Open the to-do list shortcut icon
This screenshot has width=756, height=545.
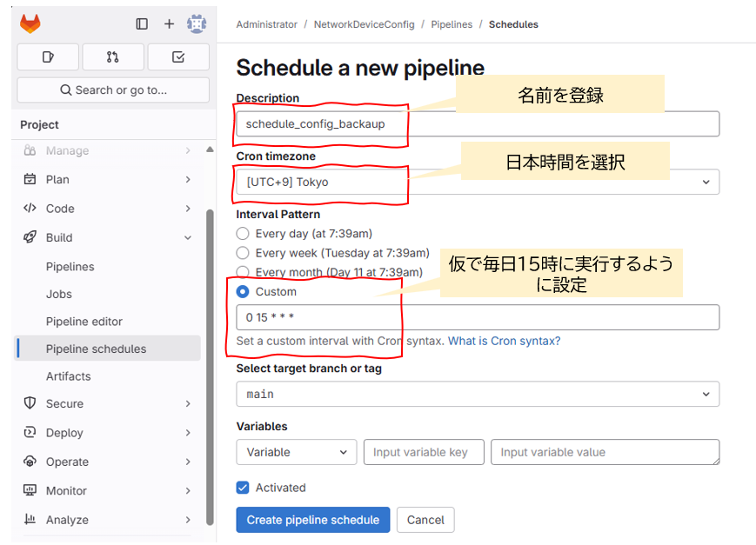pos(178,56)
